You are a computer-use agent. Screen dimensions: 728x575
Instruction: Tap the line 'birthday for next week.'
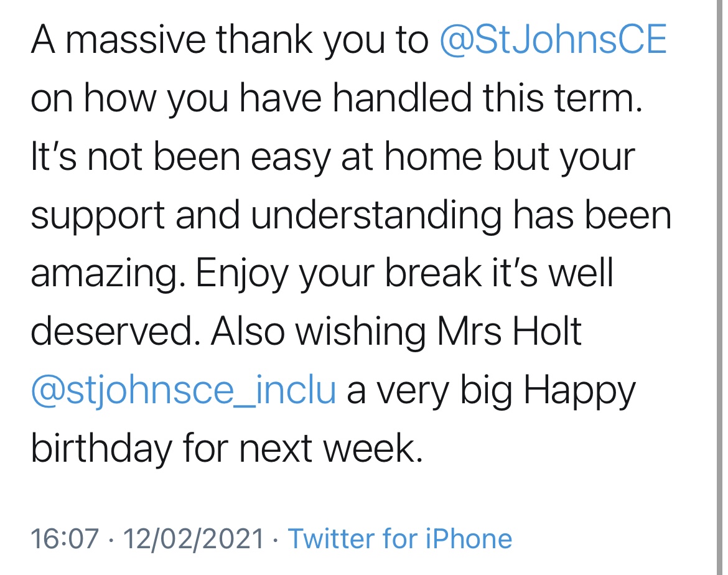click(227, 449)
